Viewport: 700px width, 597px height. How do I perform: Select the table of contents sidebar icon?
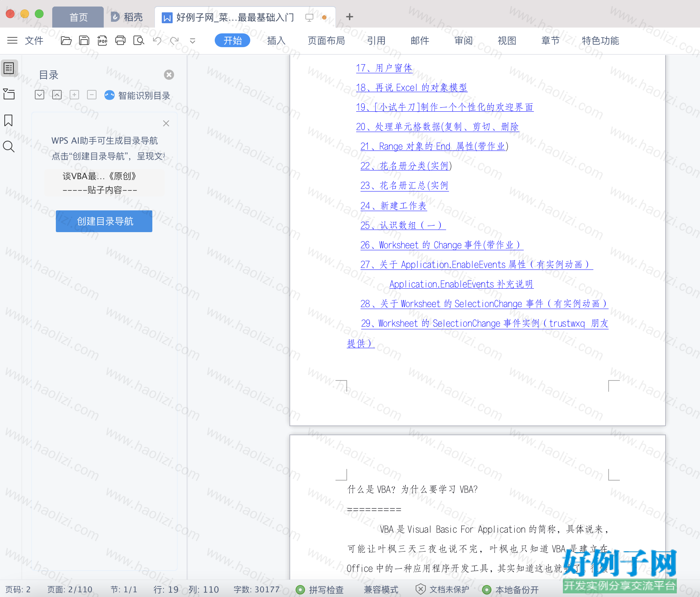9,68
